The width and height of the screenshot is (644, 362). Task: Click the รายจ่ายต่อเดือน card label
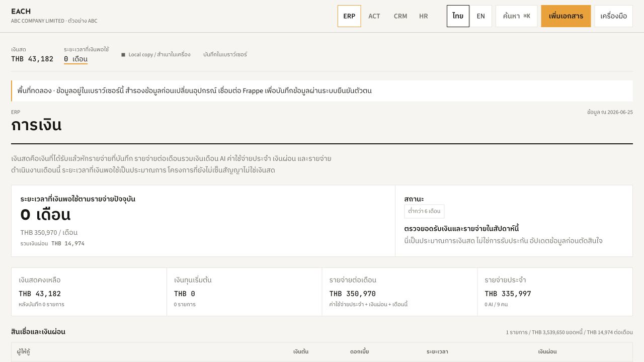(x=353, y=280)
